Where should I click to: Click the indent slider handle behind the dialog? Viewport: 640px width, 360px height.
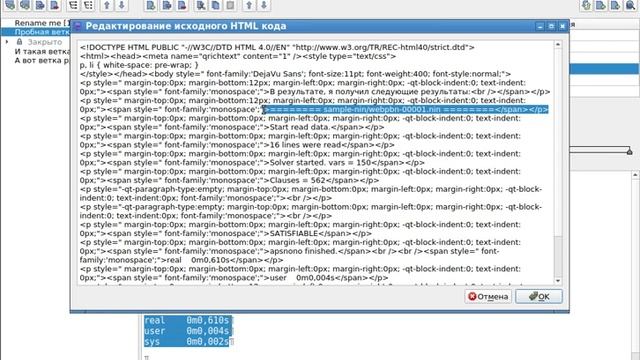pyautogui.click(x=629, y=151)
